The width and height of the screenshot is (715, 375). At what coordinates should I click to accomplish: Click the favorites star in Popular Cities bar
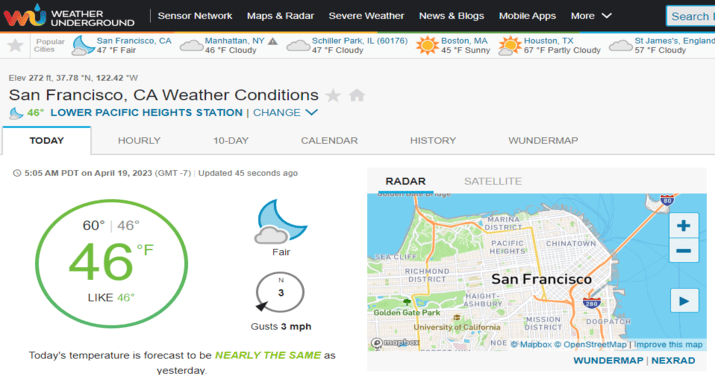pos(16,45)
